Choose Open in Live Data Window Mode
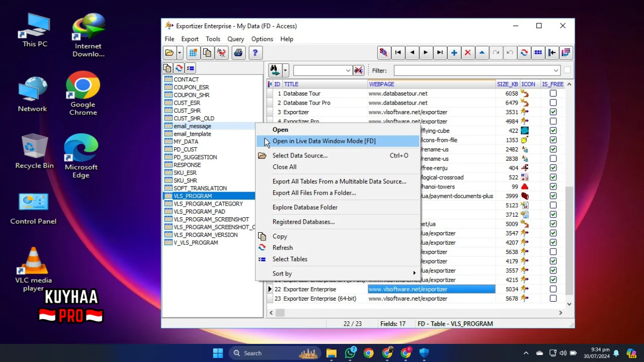The width and height of the screenshot is (644, 362). [338, 141]
